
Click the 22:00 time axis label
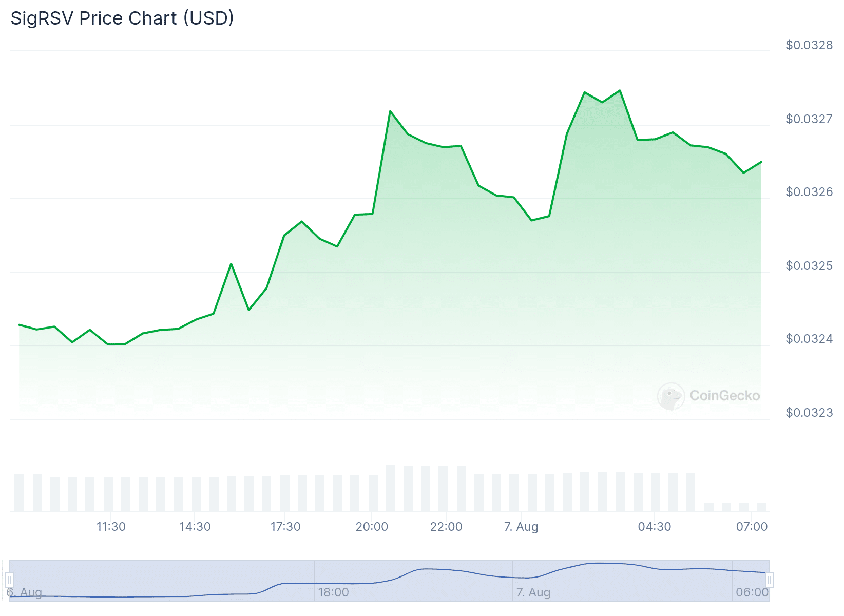446,527
